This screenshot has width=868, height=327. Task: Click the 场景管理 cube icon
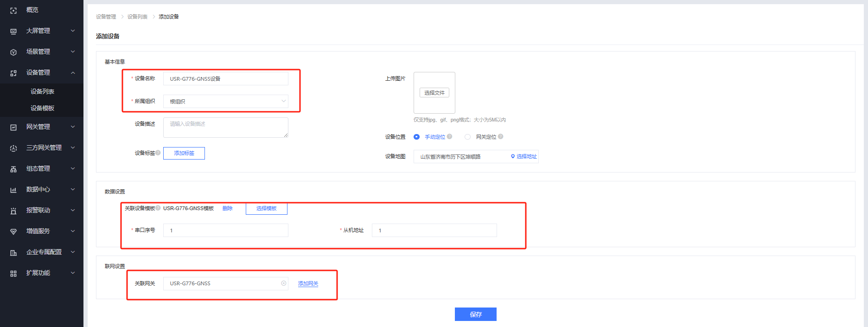click(x=13, y=52)
